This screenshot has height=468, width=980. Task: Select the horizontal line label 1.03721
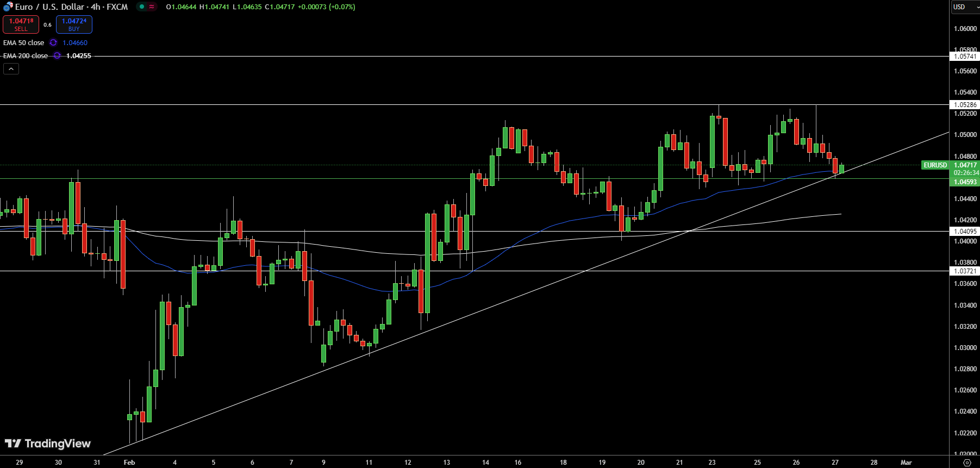click(x=965, y=271)
